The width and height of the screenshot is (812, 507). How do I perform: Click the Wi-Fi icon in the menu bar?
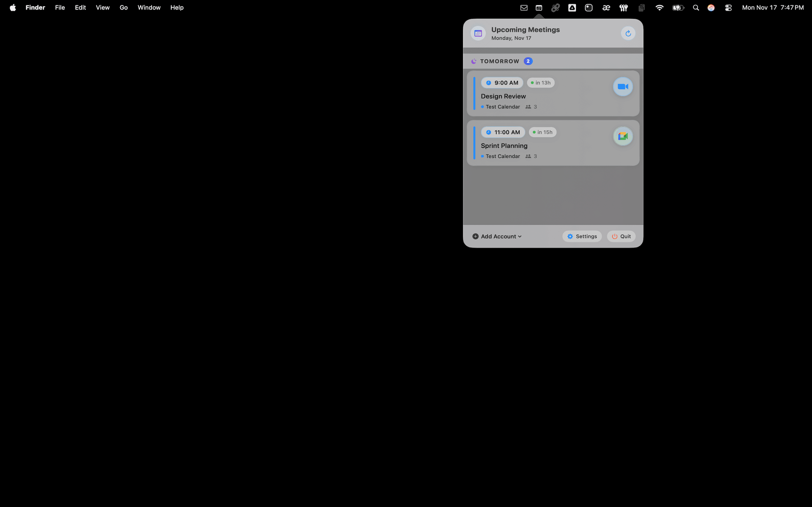click(659, 7)
